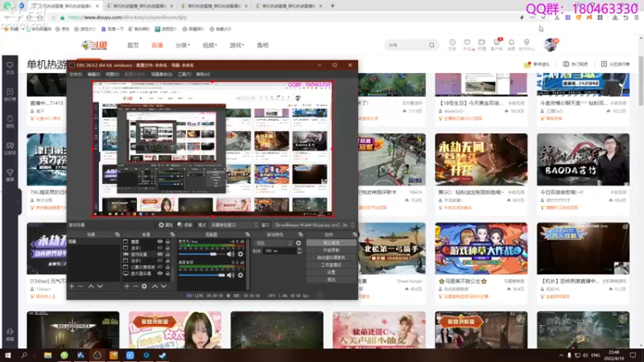Go to 首页 on Douyu navigation
644x362 pixels.
[x=133, y=45]
